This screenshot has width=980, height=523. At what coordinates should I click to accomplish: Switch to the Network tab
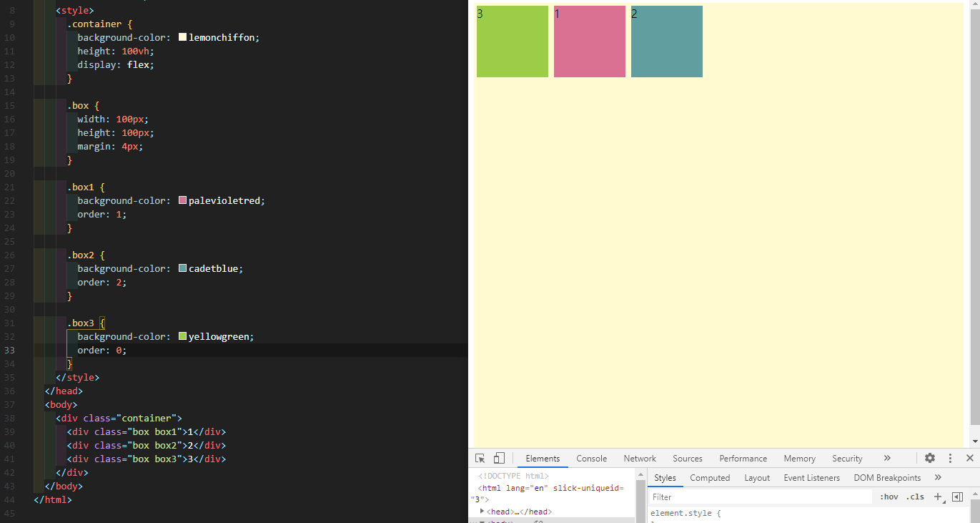[640, 459]
